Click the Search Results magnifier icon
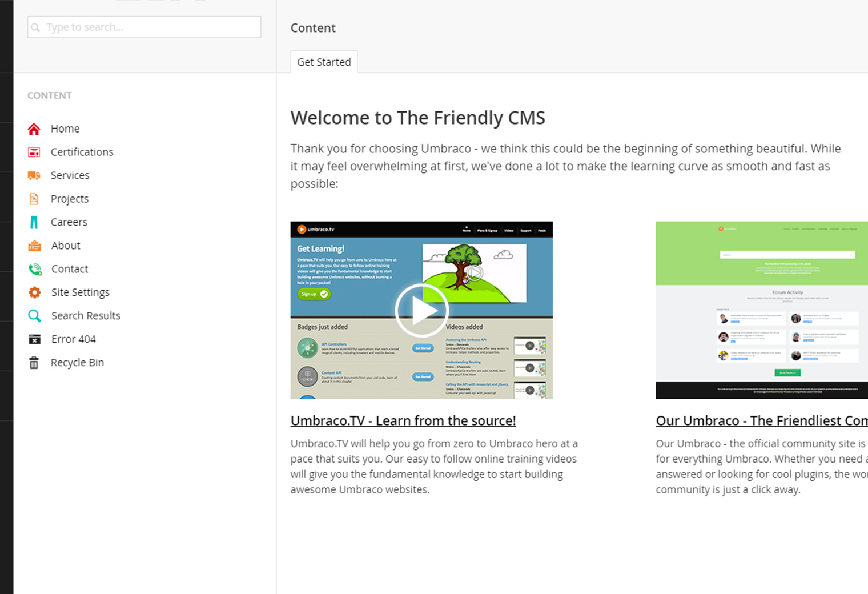Viewport: 868px width, 594px height. [35, 316]
